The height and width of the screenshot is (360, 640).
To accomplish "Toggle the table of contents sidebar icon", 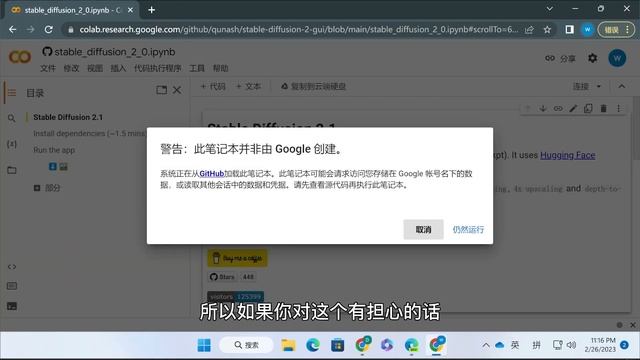I will [x=11, y=93].
